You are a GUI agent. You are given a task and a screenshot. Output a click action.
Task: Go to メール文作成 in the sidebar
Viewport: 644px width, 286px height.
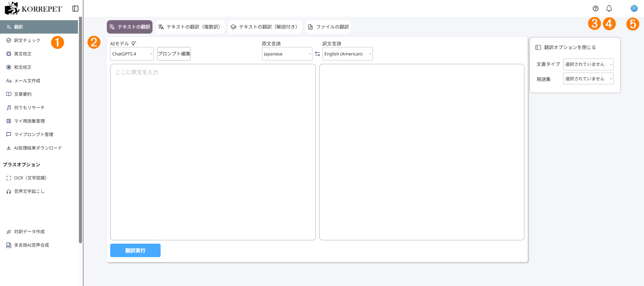click(x=39, y=81)
